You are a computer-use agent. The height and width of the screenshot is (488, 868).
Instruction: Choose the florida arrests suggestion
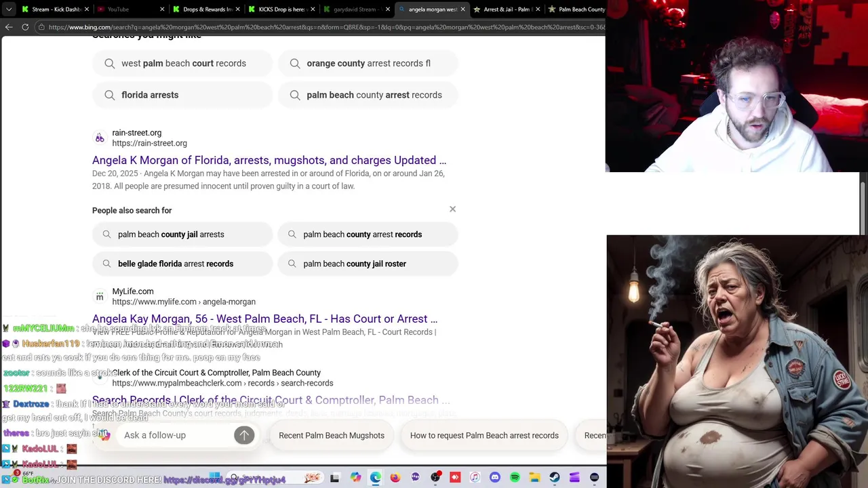[183, 95]
